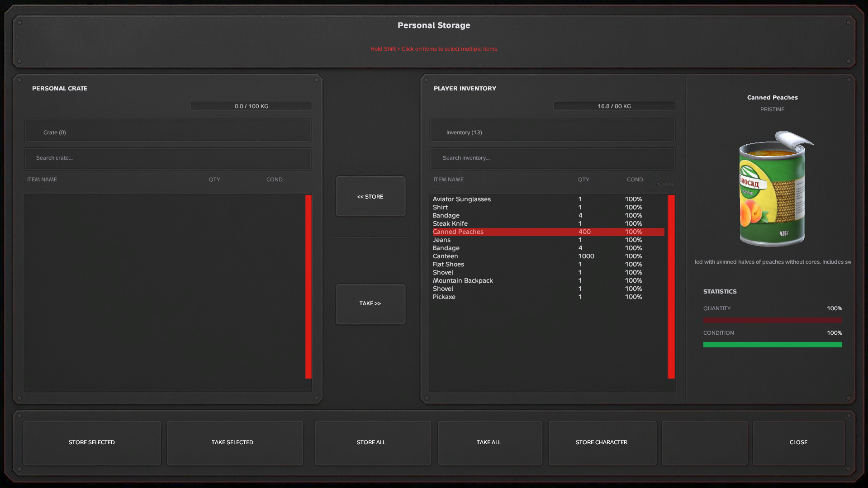Sort inventory by ITEM NAME column
This screenshot has height=488, width=868.
(x=449, y=180)
